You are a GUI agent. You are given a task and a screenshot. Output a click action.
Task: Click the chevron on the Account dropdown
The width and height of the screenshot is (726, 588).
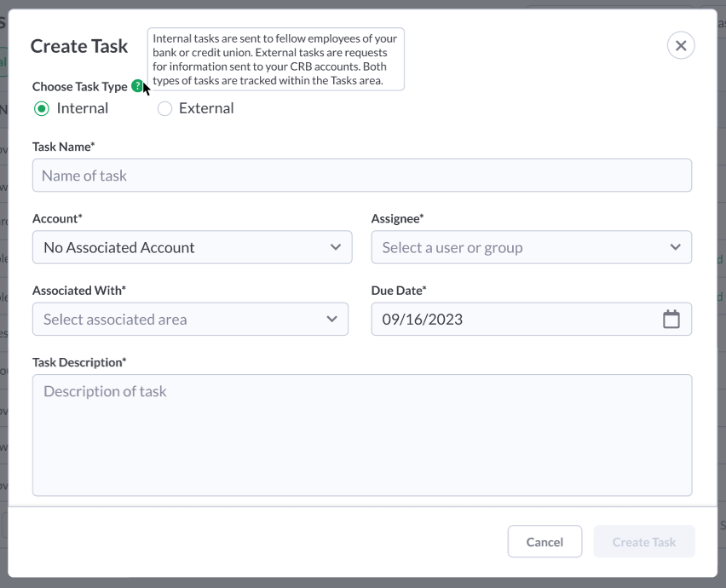pyautogui.click(x=337, y=247)
